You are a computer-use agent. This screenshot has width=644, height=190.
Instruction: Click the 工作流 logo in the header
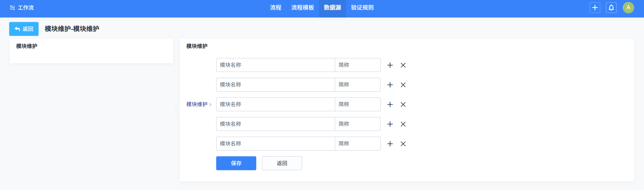[x=22, y=8]
